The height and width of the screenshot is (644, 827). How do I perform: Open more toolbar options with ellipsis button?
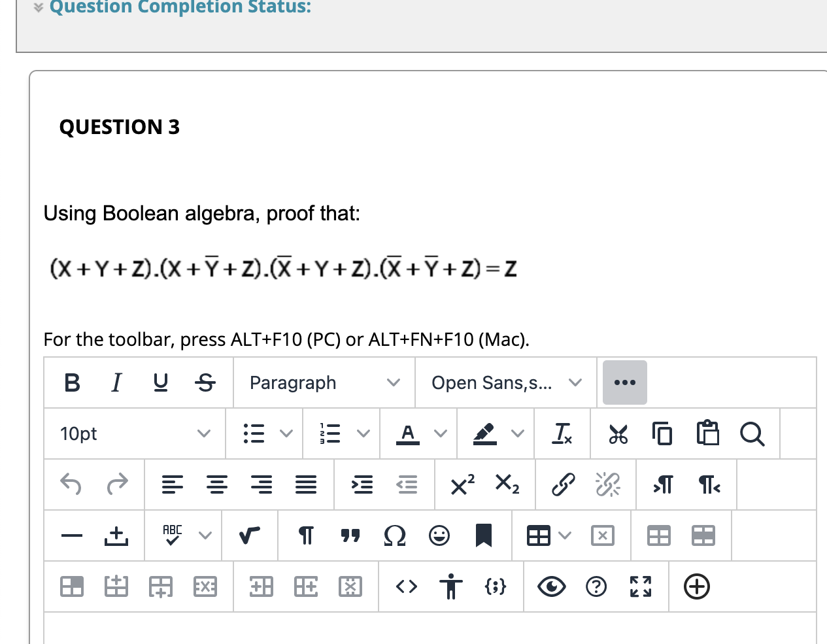point(624,382)
